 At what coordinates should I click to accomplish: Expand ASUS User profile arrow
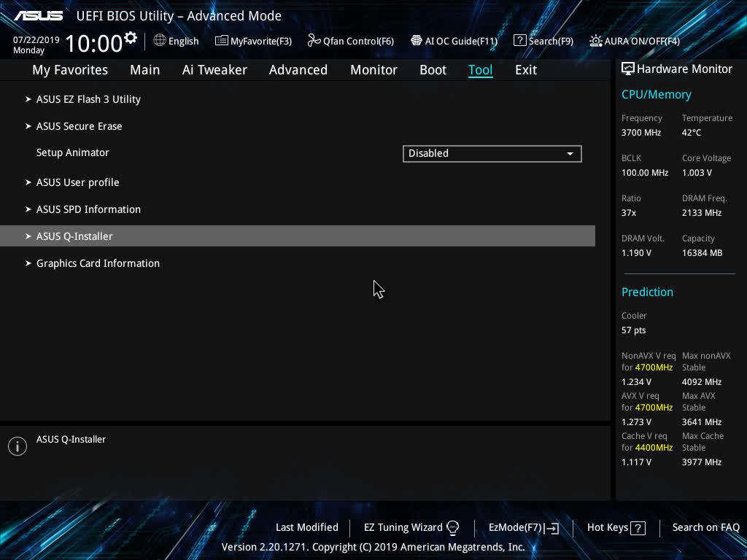coord(28,182)
